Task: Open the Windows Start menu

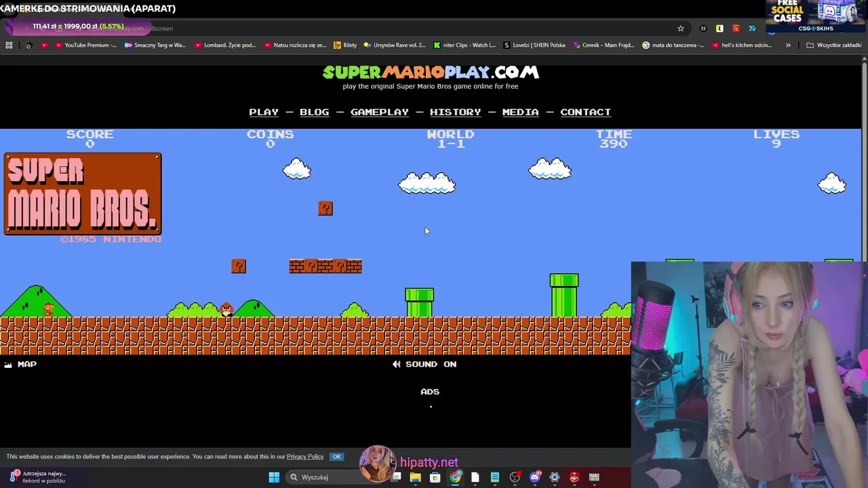Action: point(274,477)
